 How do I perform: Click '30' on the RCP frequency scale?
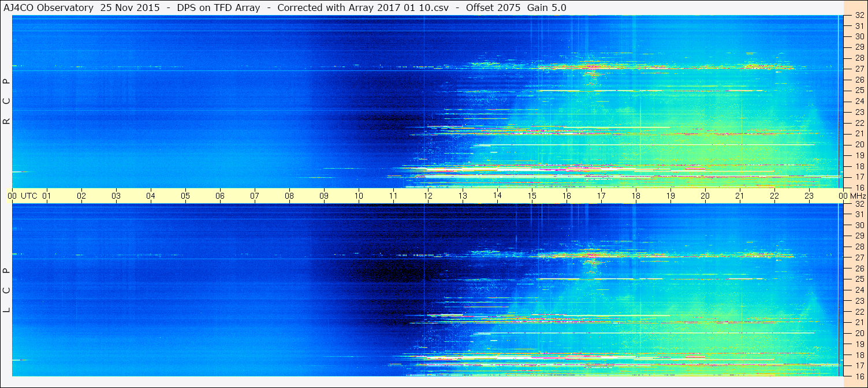point(859,36)
